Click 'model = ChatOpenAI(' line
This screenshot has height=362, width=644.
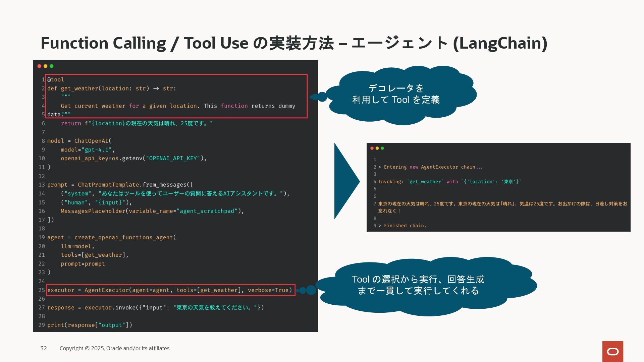[79, 141]
